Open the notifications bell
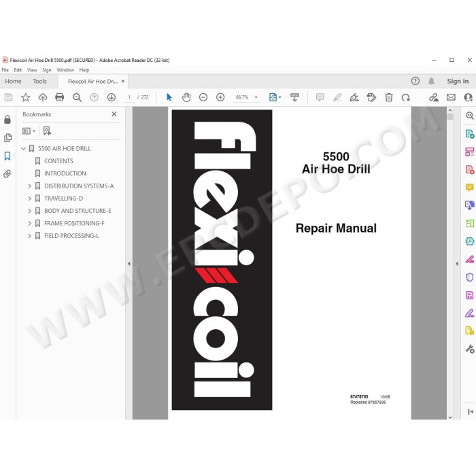 (x=431, y=81)
